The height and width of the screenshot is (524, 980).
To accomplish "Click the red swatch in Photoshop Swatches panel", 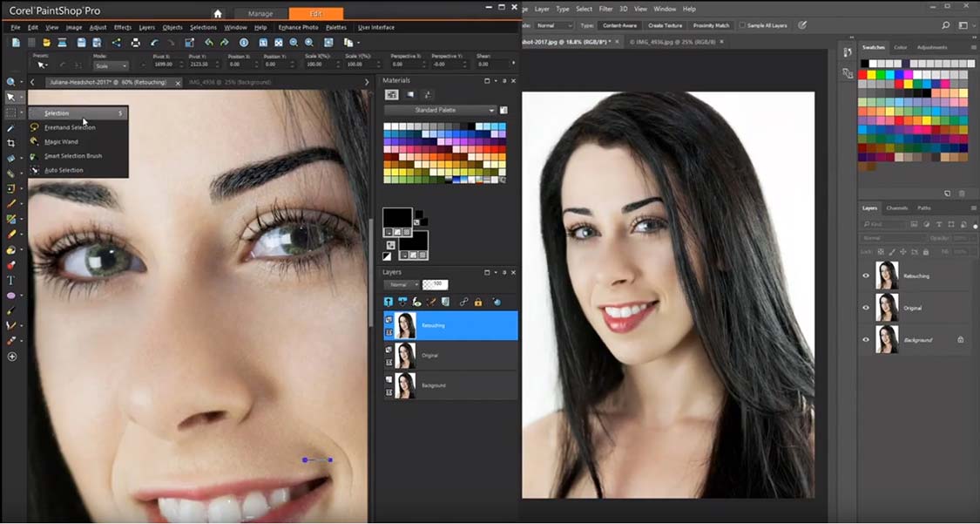I will (863, 74).
